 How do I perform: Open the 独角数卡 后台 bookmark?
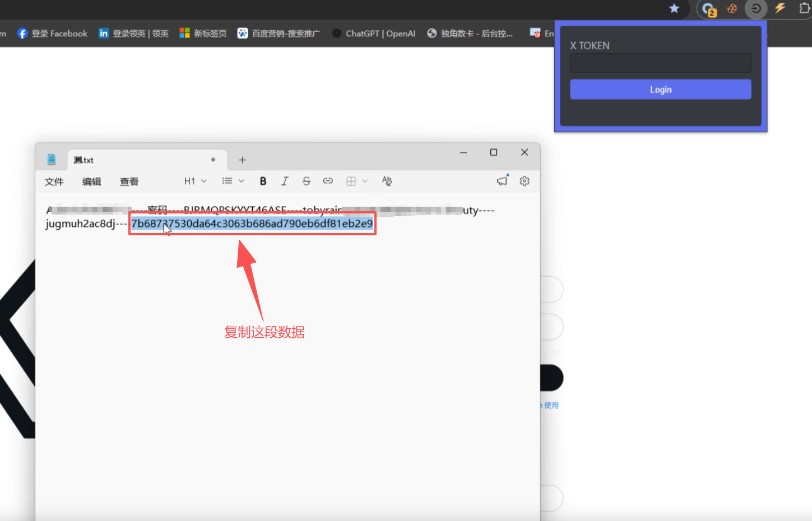[470, 34]
